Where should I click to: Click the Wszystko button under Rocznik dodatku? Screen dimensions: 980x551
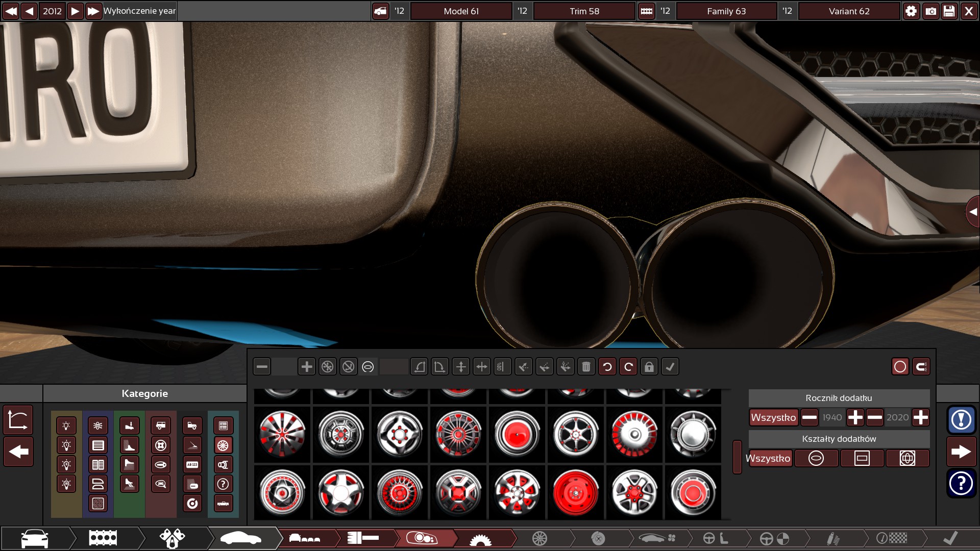773,417
